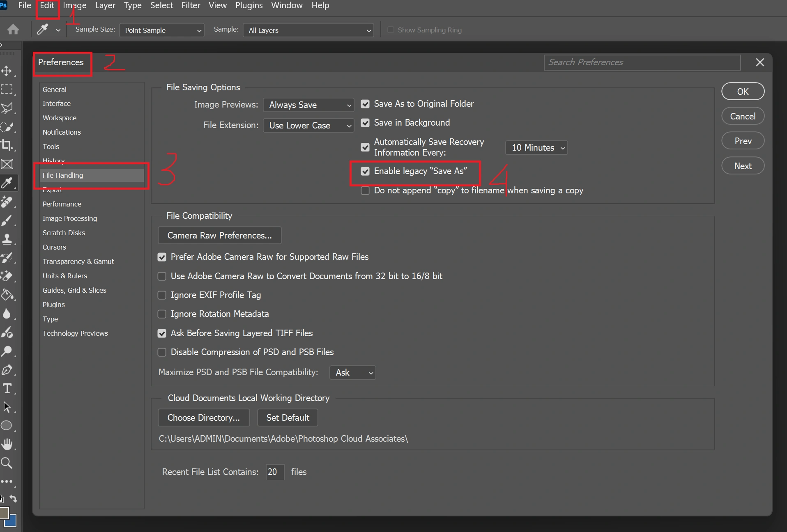Open the Sample Size dropdown
The image size is (787, 532).
tap(161, 30)
